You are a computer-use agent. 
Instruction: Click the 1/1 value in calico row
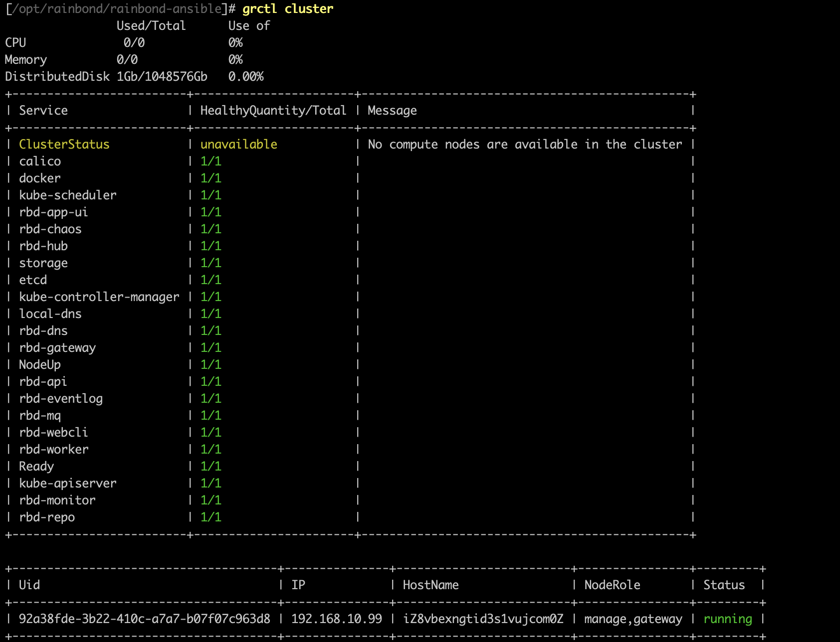(x=211, y=161)
